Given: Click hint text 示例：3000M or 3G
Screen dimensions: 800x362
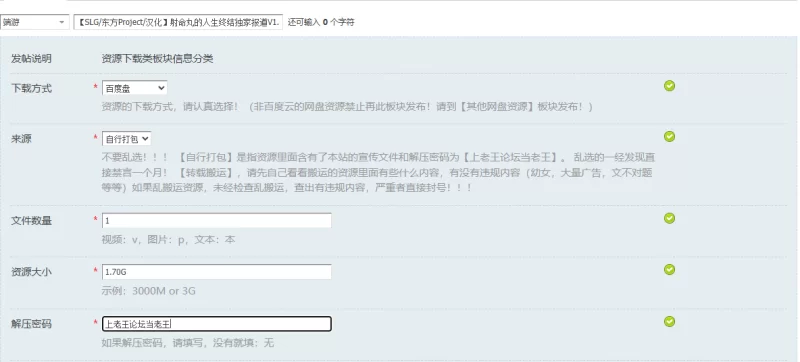Looking at the screenshot, I should (x=148, y=291).
